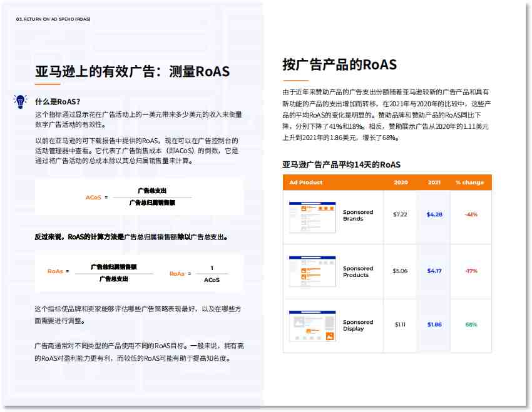Viewport: 532px width, 412px height.
Task: Select the page header '03. RETURN ON AD SPEND (ROAS)'
Action: pos(53,19)
